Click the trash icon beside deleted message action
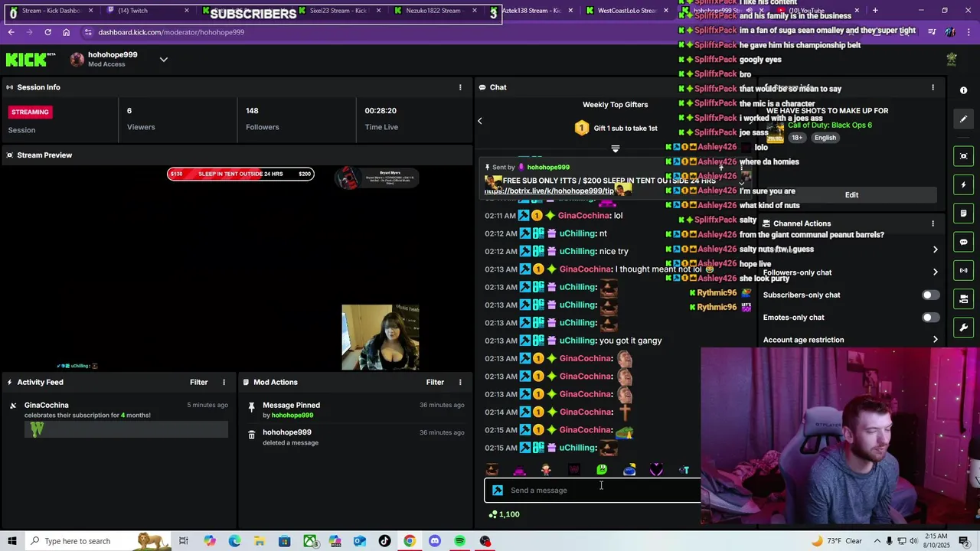 tap(252, 435)
